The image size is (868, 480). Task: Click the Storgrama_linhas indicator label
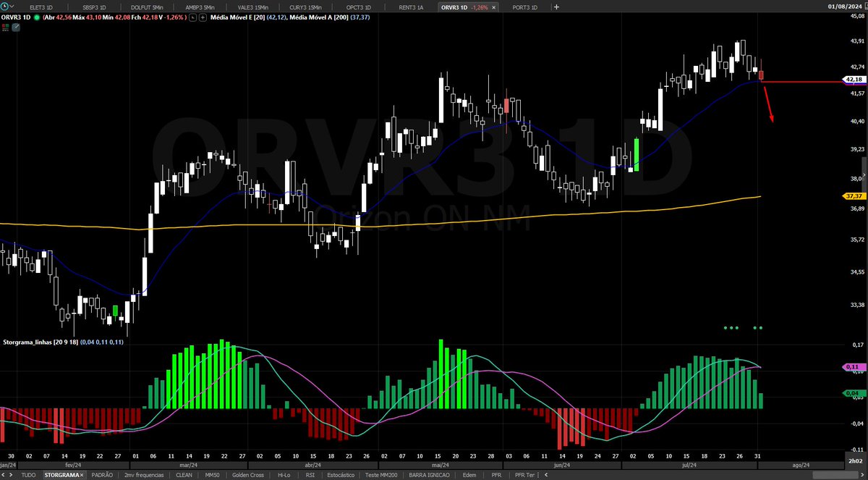click(26, 341)
